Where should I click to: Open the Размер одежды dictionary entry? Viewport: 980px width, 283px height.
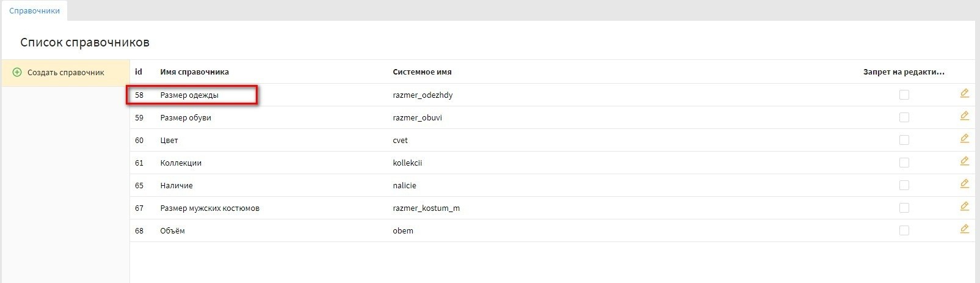(189, 95)
